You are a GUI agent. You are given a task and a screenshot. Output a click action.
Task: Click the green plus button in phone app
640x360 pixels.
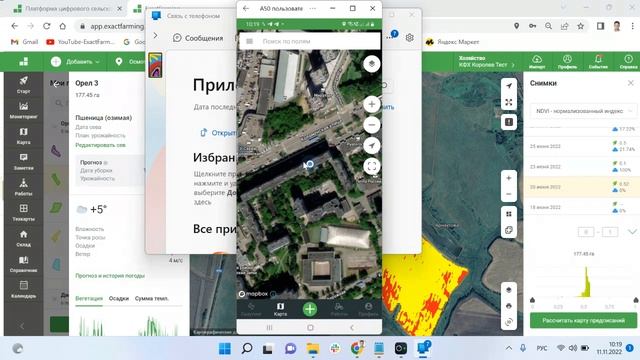point(310,309)
